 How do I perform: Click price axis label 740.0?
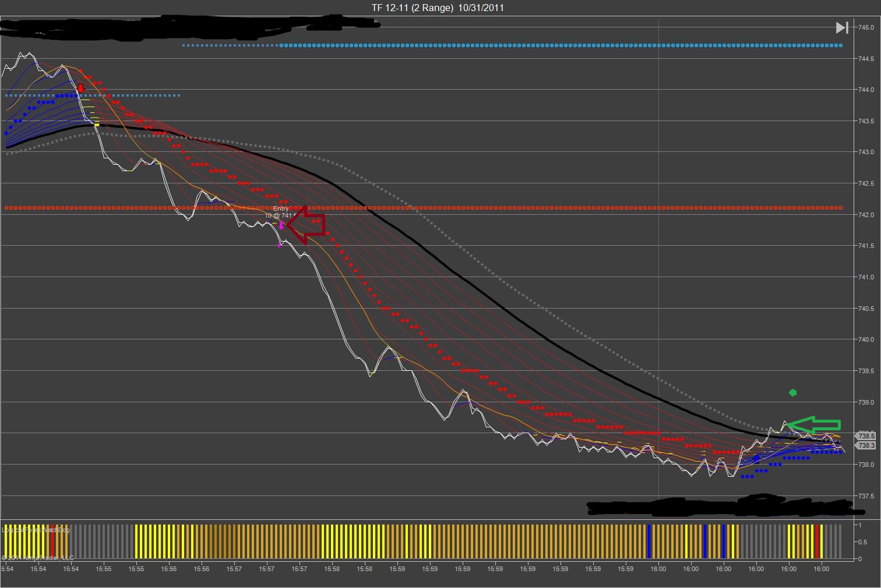(866, 340)
